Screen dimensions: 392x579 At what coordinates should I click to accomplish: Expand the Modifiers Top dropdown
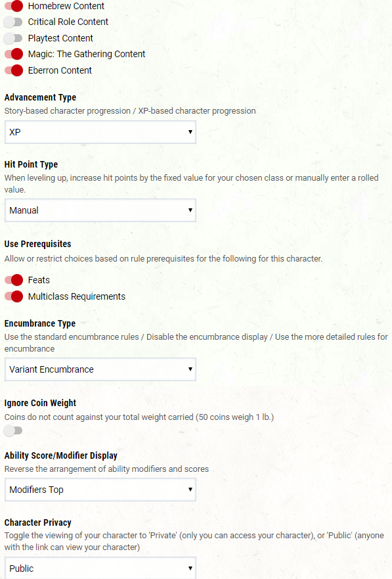100,490
